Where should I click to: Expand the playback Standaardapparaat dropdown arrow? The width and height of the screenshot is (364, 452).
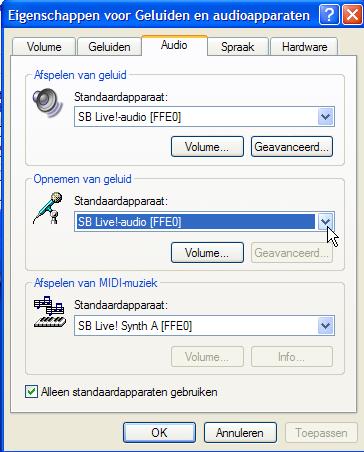[325, 117]
